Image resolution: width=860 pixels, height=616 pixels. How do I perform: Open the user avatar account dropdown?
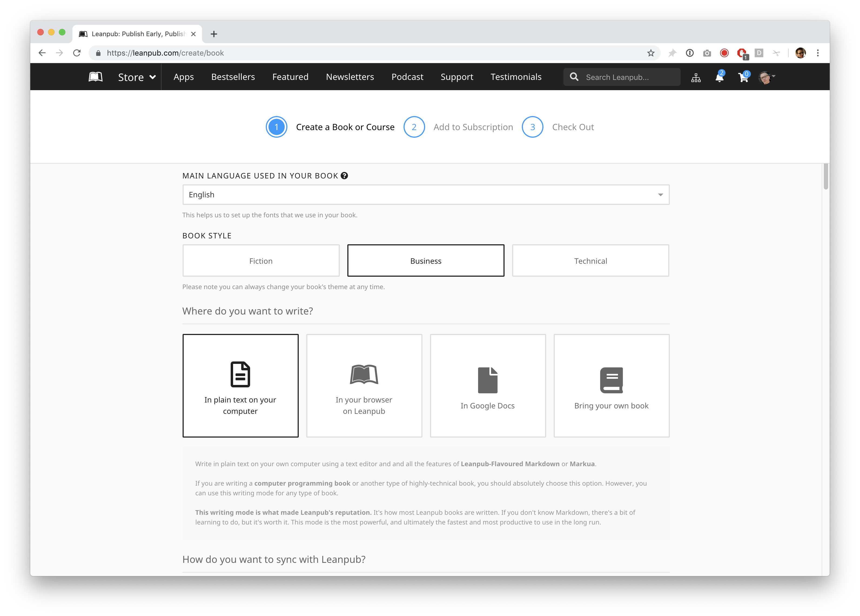[767, 77]
